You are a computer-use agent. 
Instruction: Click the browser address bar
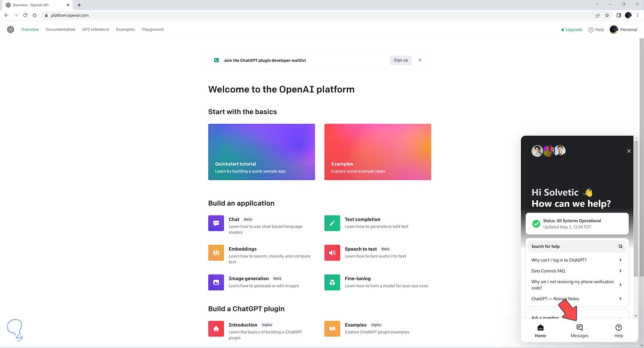point(318,15)
